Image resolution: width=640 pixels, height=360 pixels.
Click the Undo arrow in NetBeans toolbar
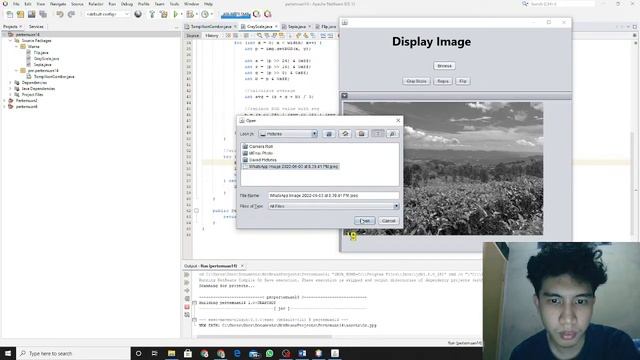coord(60,14)
